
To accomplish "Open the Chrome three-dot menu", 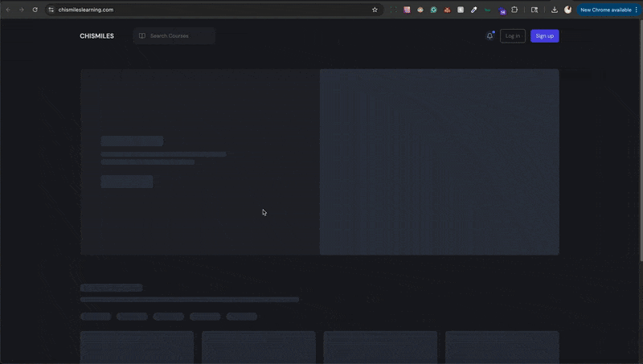I will coord(636,10).
